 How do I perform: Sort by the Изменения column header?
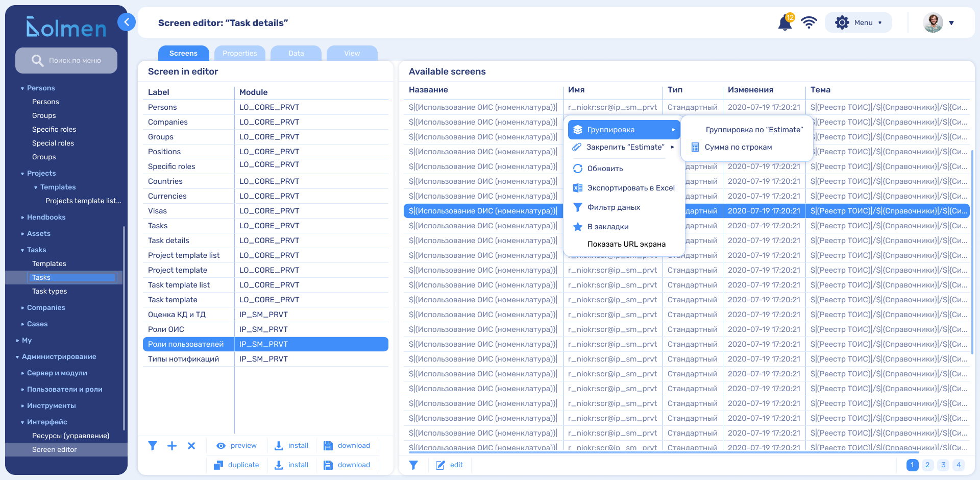coord(750,90)
